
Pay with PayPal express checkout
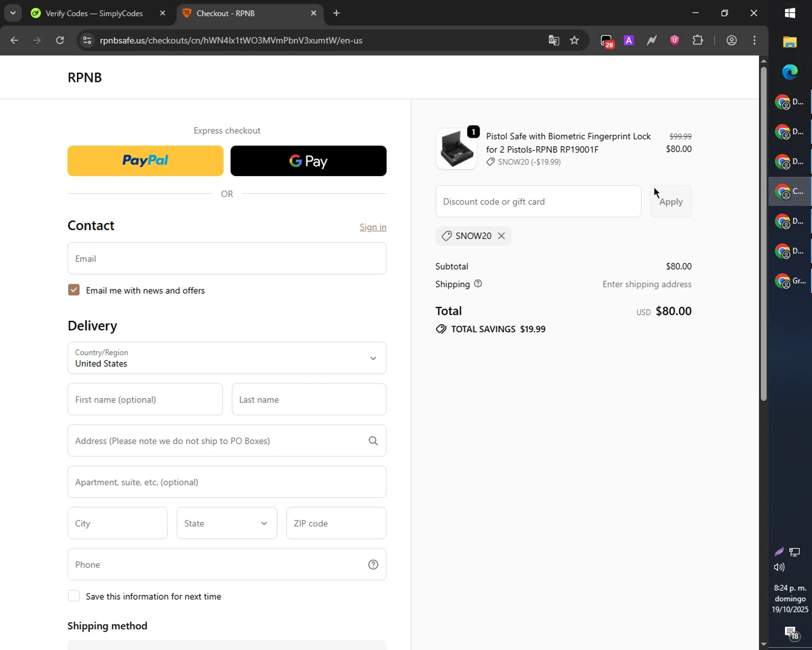pos(145,161)
